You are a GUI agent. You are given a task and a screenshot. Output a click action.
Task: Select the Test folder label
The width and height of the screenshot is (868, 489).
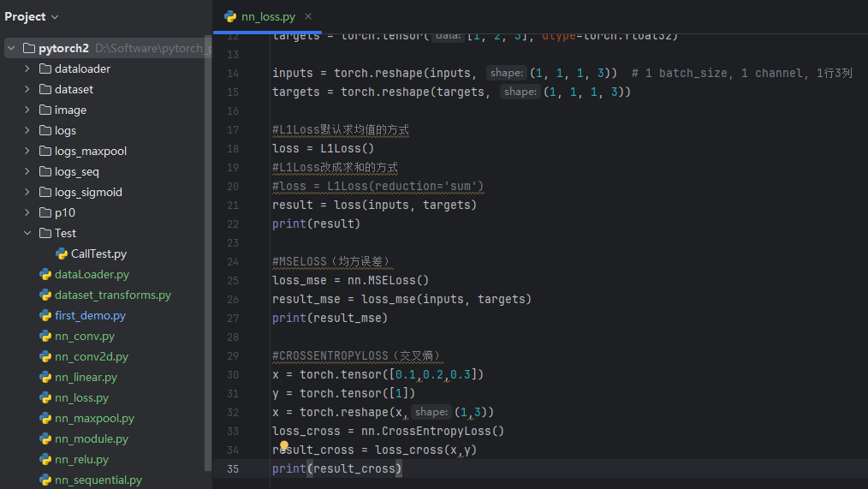65,233
